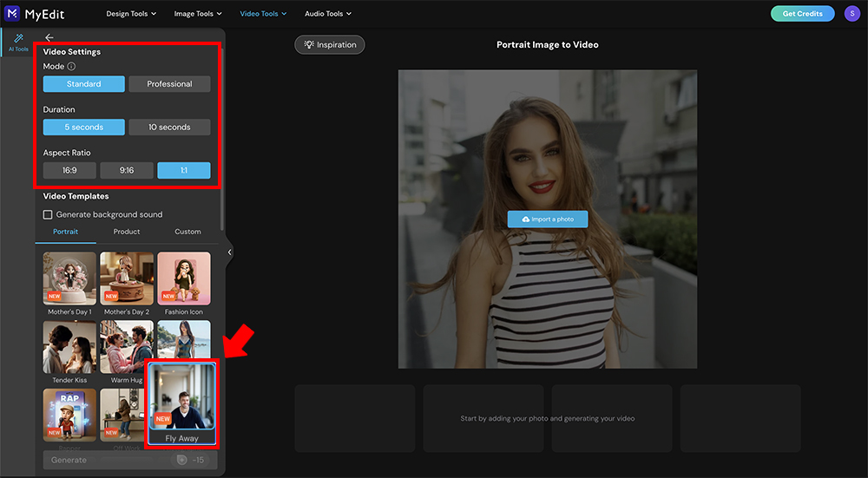868x478 pixels.
Task: Click the Mode info icon
Action: [x=71, y=67]
